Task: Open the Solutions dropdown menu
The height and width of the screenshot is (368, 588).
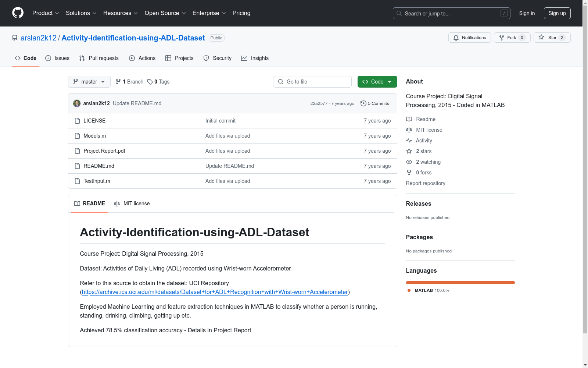Action: [x=81, y=13]
